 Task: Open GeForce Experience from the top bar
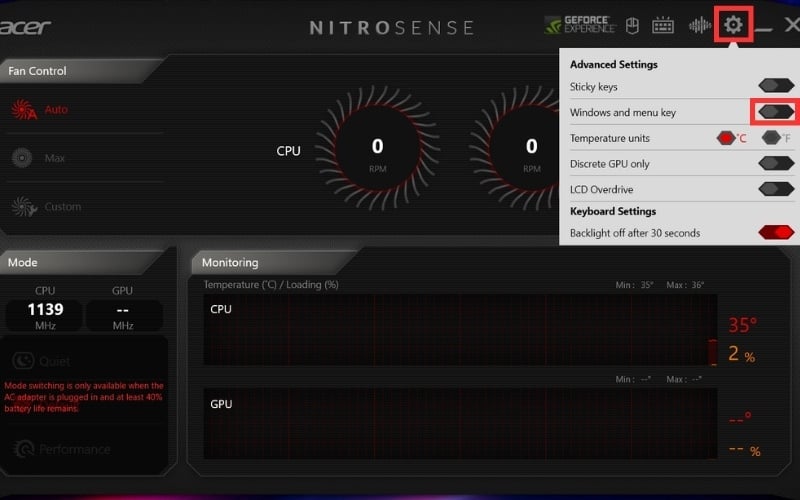tap(580, 24)
